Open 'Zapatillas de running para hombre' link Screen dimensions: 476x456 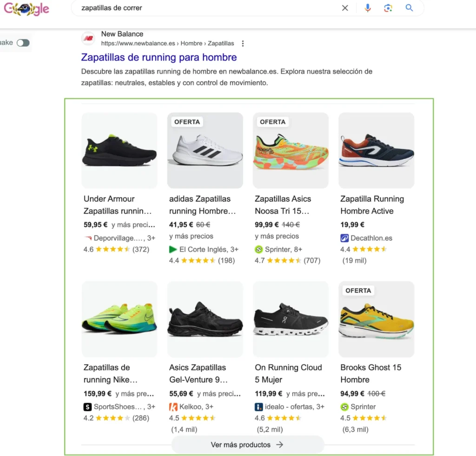pos(159,57)
